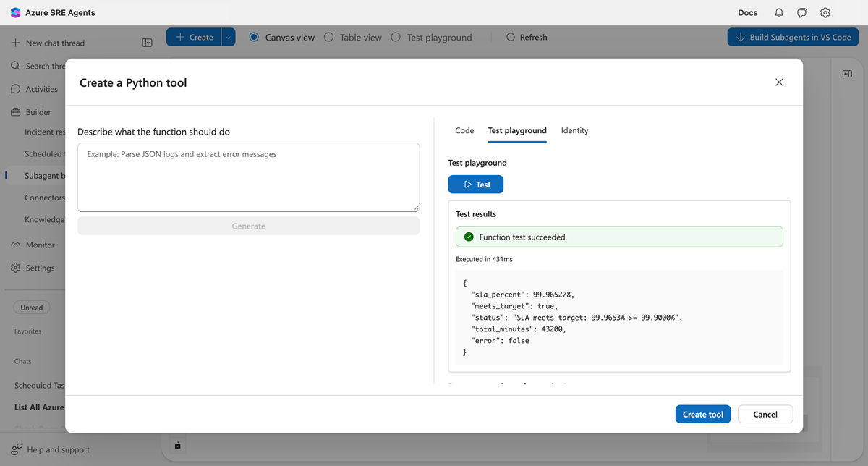
Task: Select the Canvas view radio button
Action: 254,37
